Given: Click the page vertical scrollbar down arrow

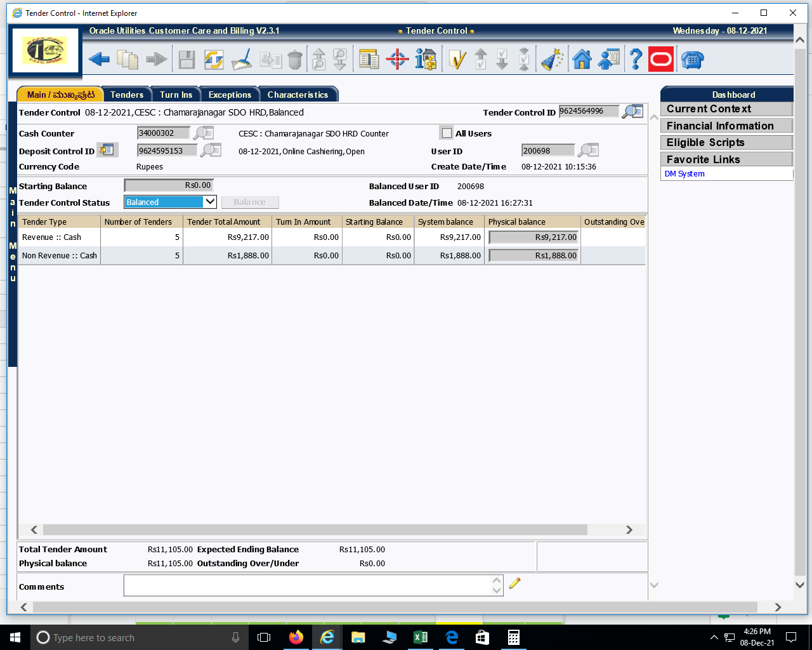Looking at the screenshot, I should pos(800,585).
